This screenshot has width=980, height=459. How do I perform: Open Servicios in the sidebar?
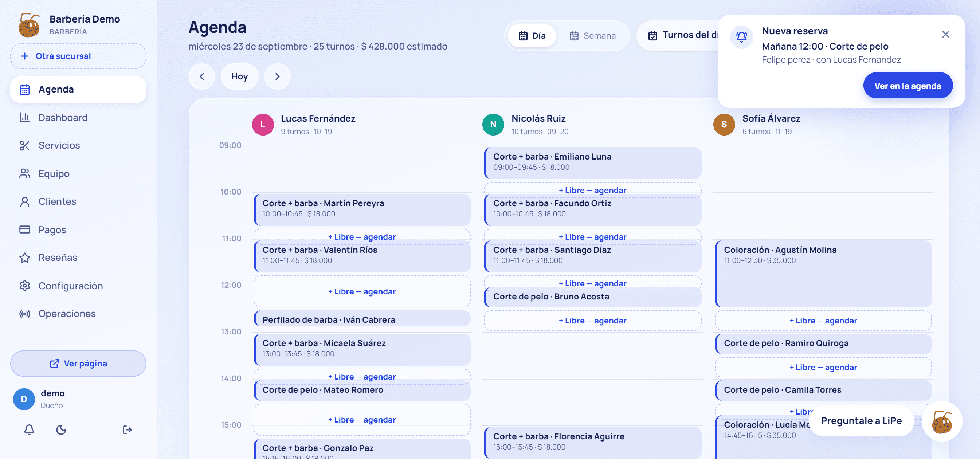78,145
